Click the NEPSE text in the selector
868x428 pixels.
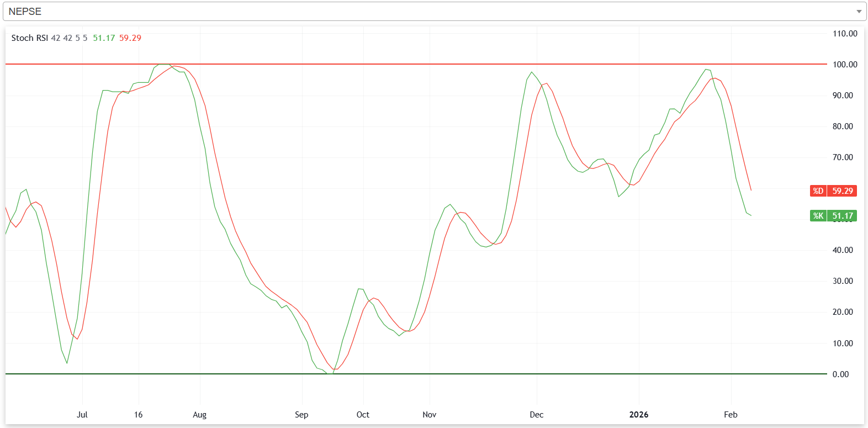pos(25,12)
